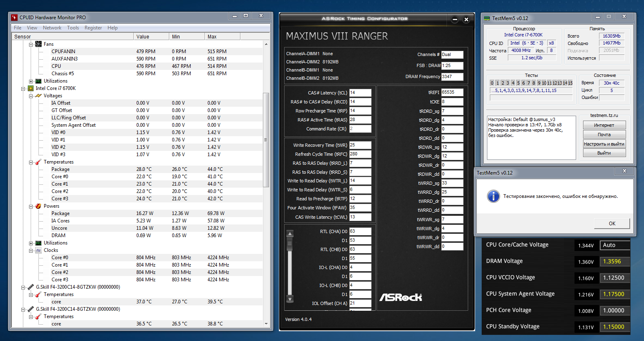Click the Value column header
The height and width of the screenshot is (341, 644).
click(151, 36)
